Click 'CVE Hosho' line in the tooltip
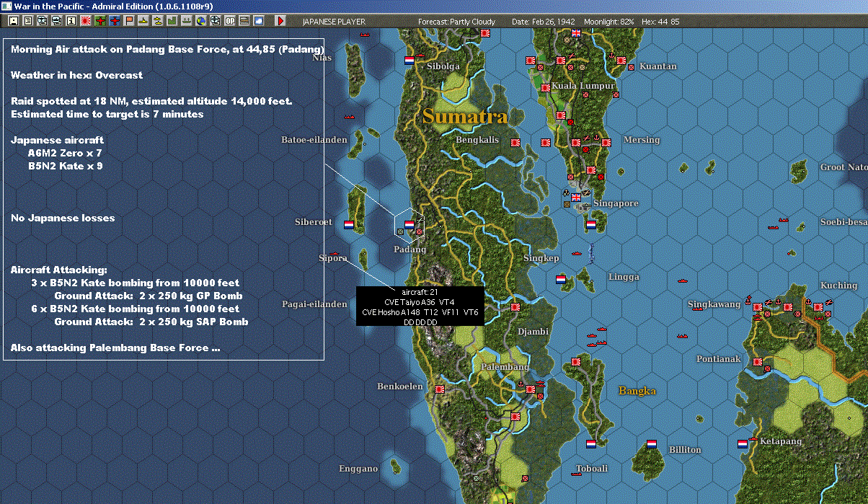868x504 pixels. pyautogui.click(x=420, y=311)
